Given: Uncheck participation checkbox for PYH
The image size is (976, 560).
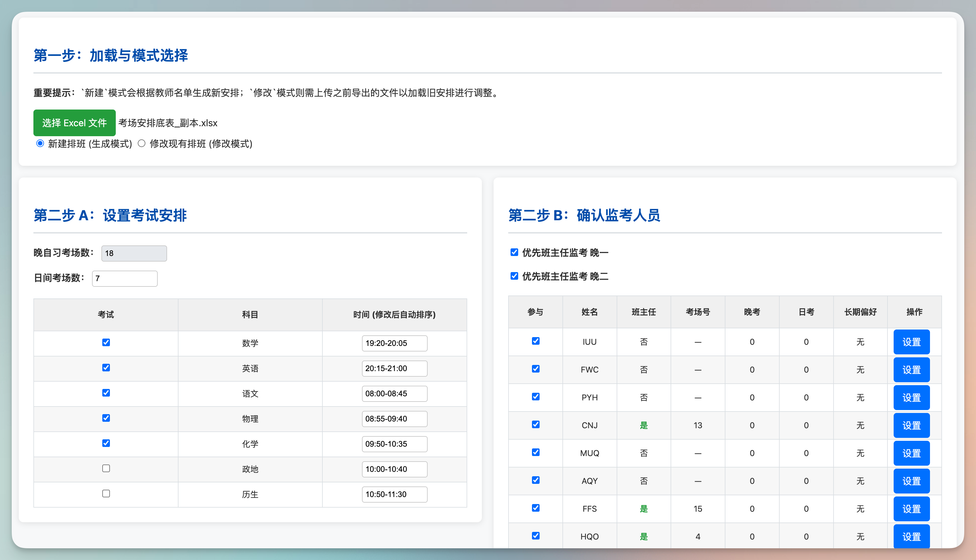Looking at the screenshot, I should point(535,397).
